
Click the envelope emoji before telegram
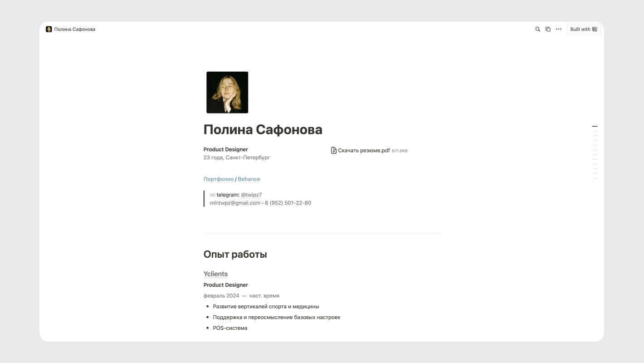(x=212, y=195)
